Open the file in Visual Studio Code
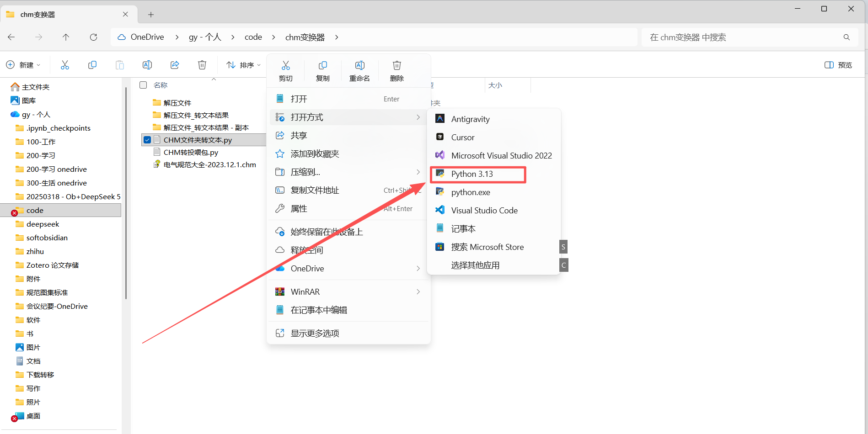This screenshot has width=868, height=434. pos(484,210)
